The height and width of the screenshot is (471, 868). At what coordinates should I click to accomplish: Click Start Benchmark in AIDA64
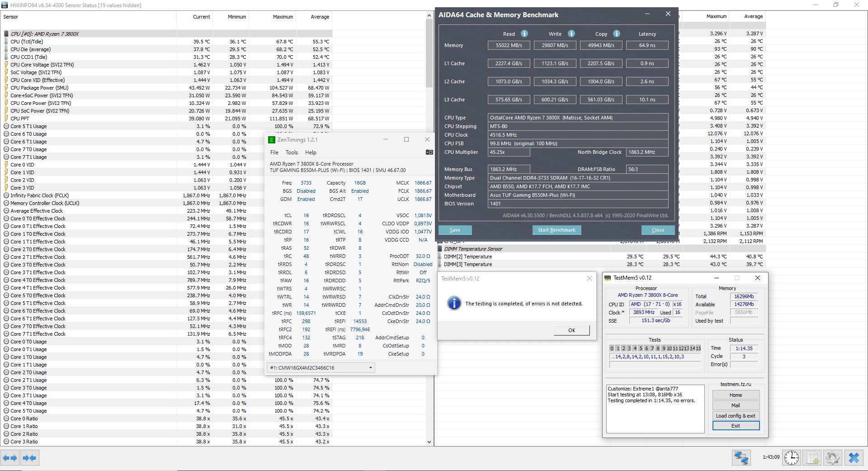(557, 230)
